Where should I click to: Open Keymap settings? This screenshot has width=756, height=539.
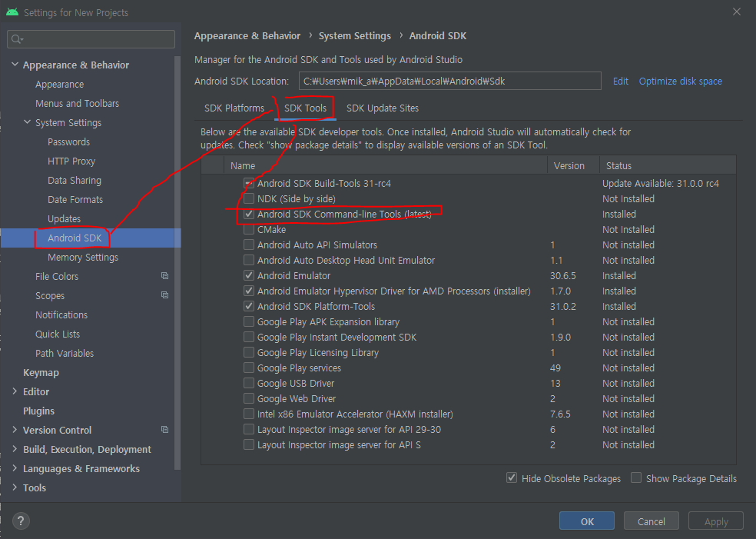tap(41, 372)
